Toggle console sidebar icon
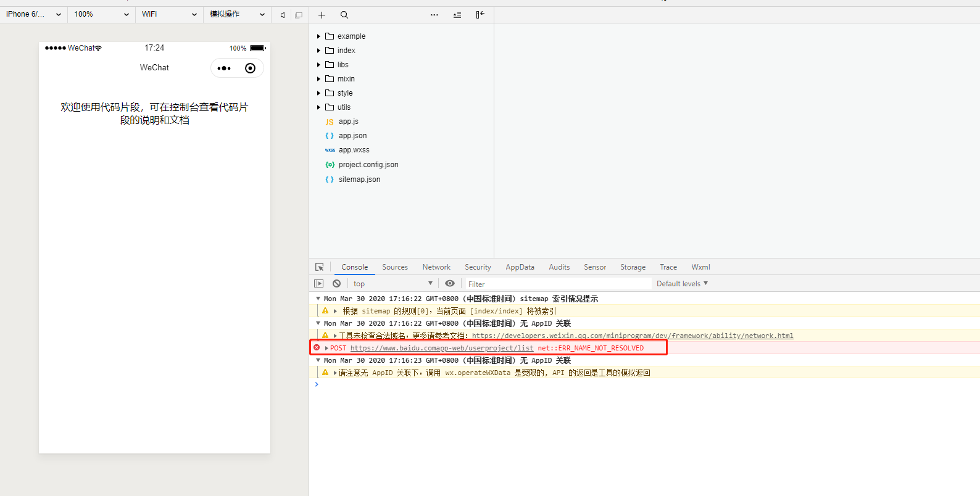The height and width of the screenshot is (496, 980). point(318,283)
